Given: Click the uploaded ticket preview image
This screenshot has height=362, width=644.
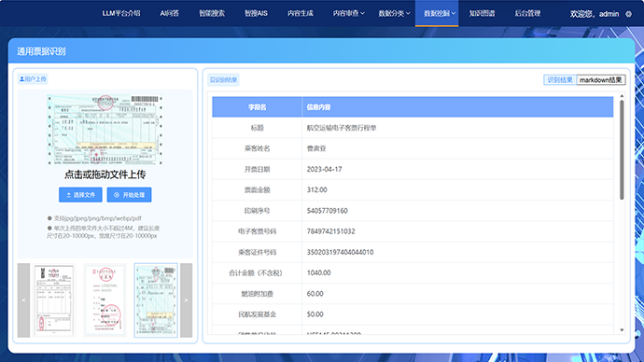Looking at the screenshot, I should 105,130.
